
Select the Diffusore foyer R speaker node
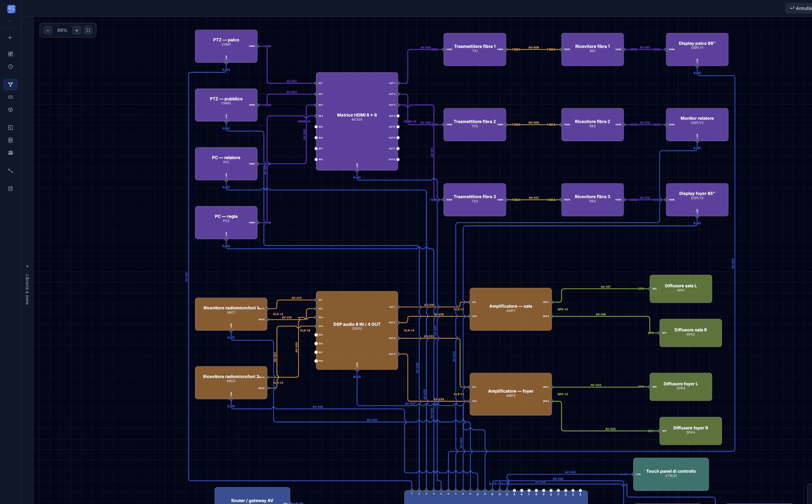pos(690,431)
